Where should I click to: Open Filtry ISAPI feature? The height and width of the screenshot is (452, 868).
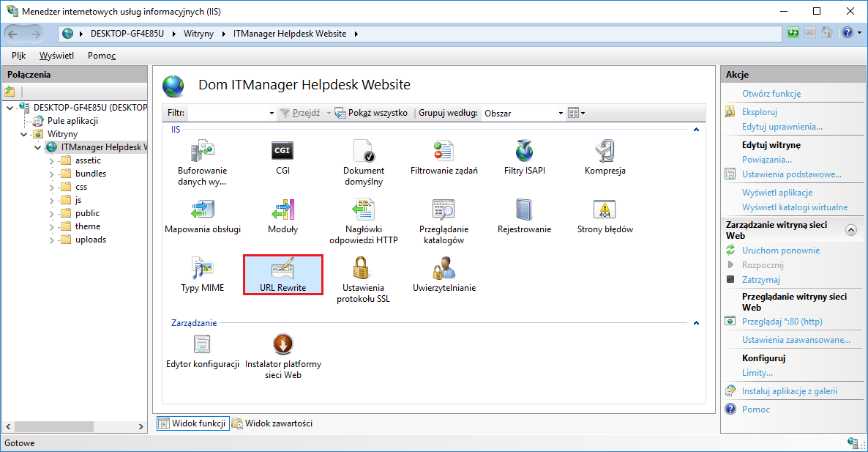click(524, 151)
